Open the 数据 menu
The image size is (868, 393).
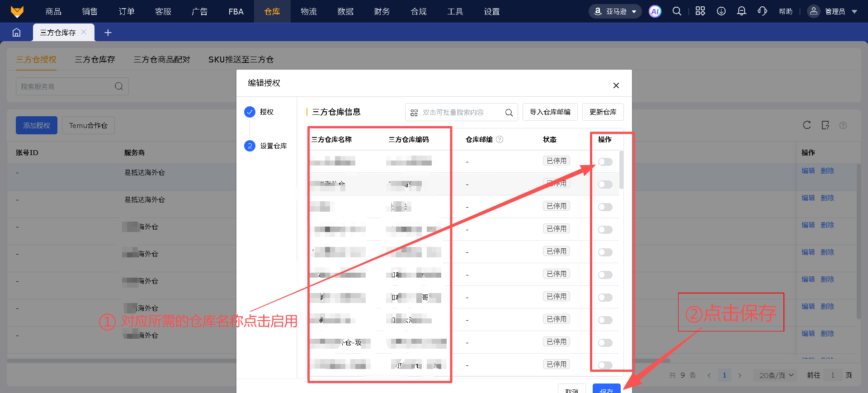tap(345, 11)
